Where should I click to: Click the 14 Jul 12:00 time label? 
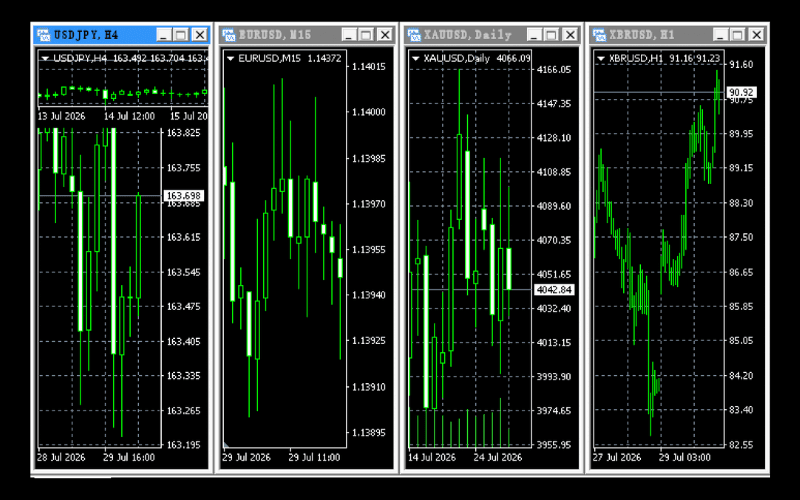129,116
